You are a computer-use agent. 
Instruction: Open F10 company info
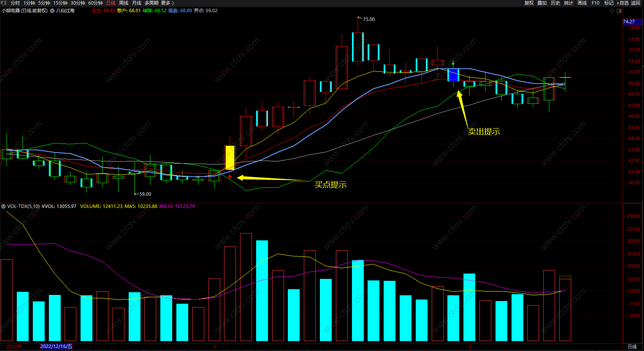click(x=596, y=3)
